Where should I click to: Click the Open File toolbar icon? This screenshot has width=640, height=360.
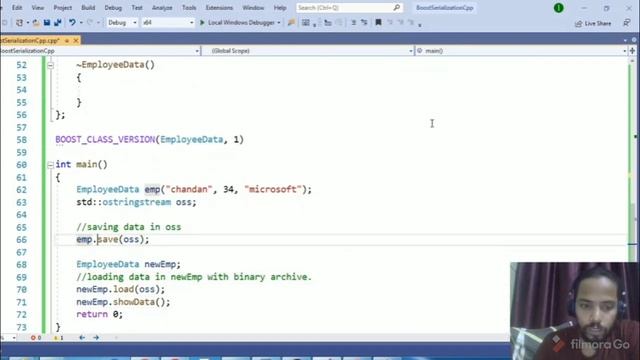(x=36, y=22)
